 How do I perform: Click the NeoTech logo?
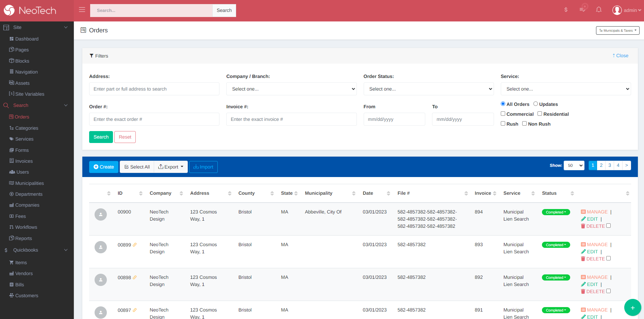pos(30,11)
